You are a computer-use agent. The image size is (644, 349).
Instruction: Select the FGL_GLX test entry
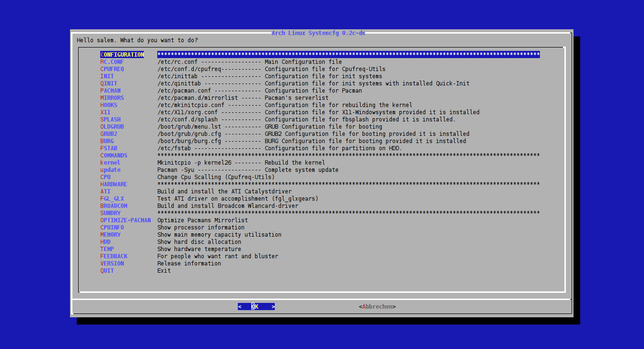click(x=112, y=199)
